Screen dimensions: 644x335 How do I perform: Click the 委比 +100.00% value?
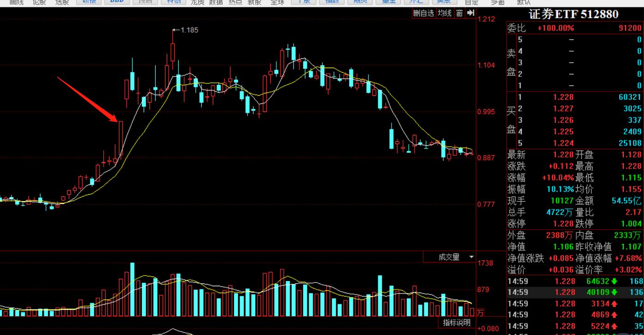point(556,28)
